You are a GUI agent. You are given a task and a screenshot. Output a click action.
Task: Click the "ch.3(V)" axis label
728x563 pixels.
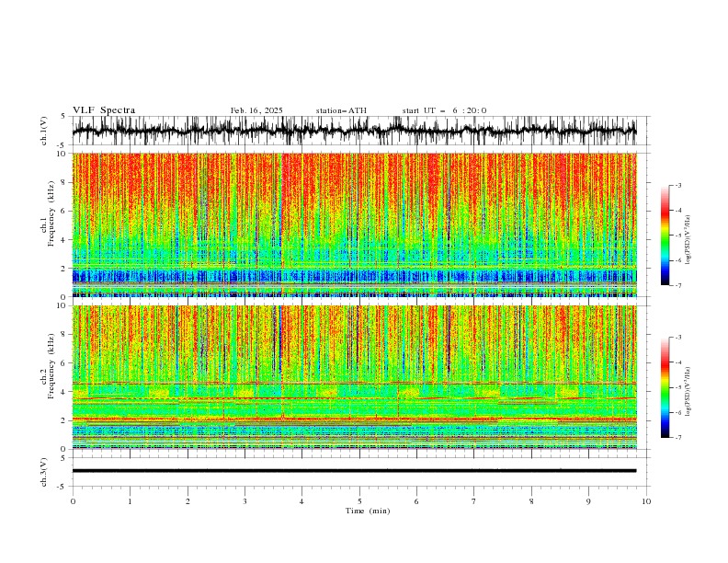click(x=44, y=472)
